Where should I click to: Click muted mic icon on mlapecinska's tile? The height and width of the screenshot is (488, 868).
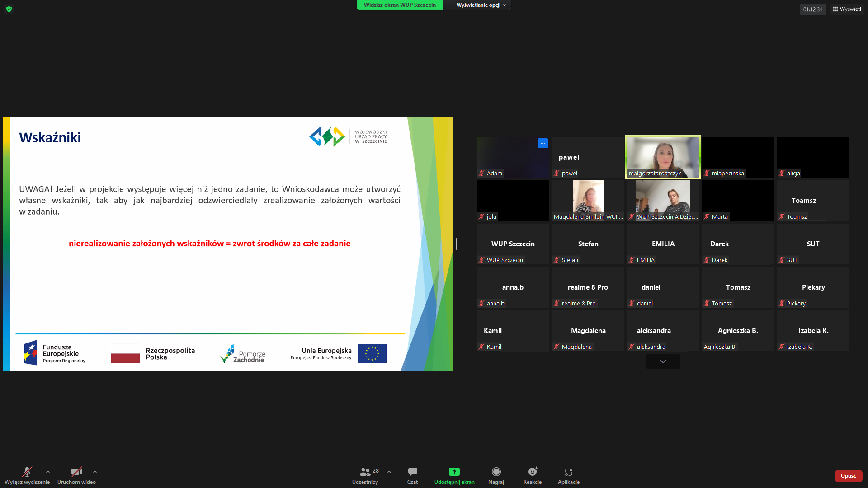coord(707,174)
